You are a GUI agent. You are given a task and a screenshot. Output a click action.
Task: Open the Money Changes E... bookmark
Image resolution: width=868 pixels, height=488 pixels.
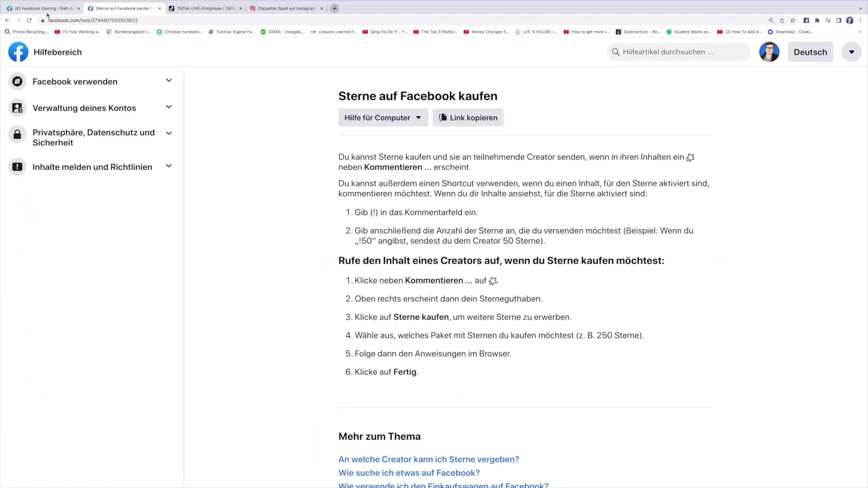click(x=486, y=32)
